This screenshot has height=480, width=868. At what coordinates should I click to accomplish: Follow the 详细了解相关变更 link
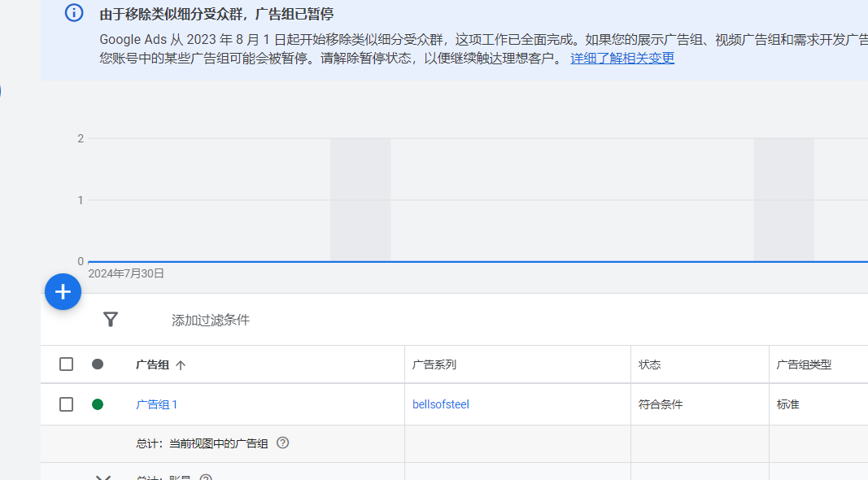(x=622, y=59)
